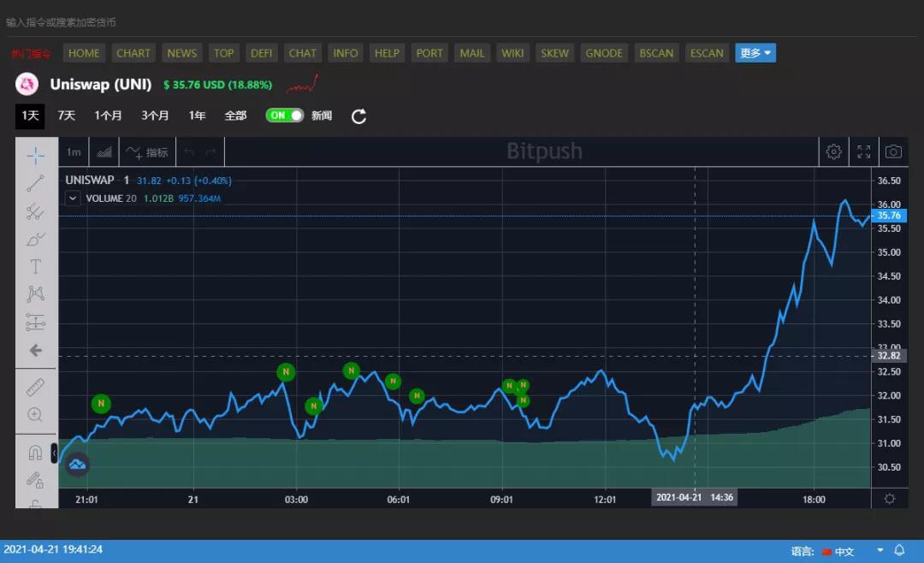This screenshot has width=924, height=563.
Task: Select the brush drawing tool
Action: [x=35, y=240]
